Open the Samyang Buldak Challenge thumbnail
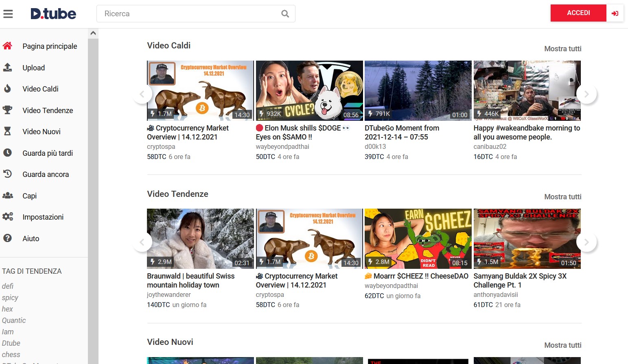 [527, 239]
